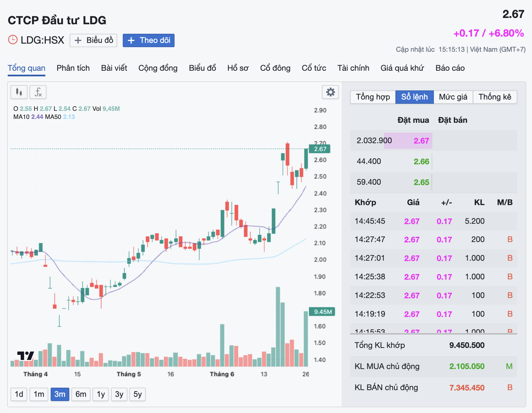Select the trade row at 14:25:38
The image size is (532, 413).
click(433, 277)
